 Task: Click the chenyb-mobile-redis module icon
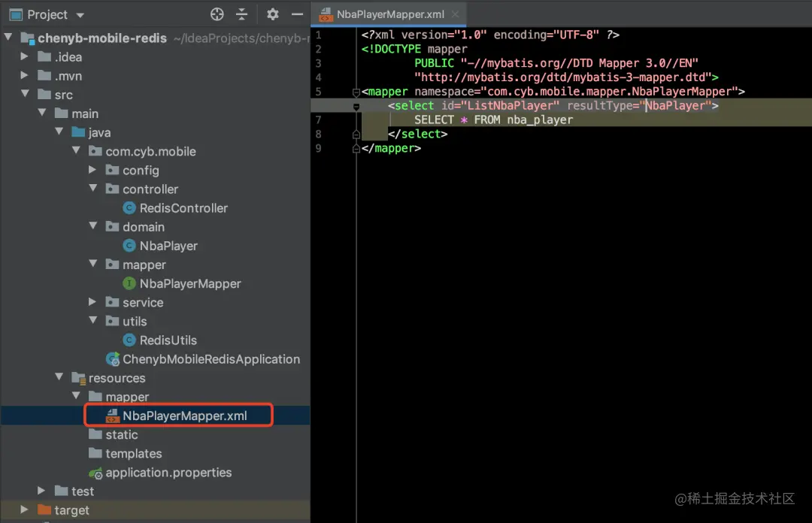[28, 38]
